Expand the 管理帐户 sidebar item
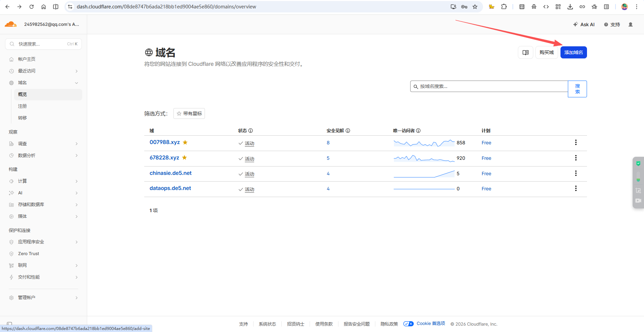Screen dimensions: 644x332 click(x=44, y=297)
